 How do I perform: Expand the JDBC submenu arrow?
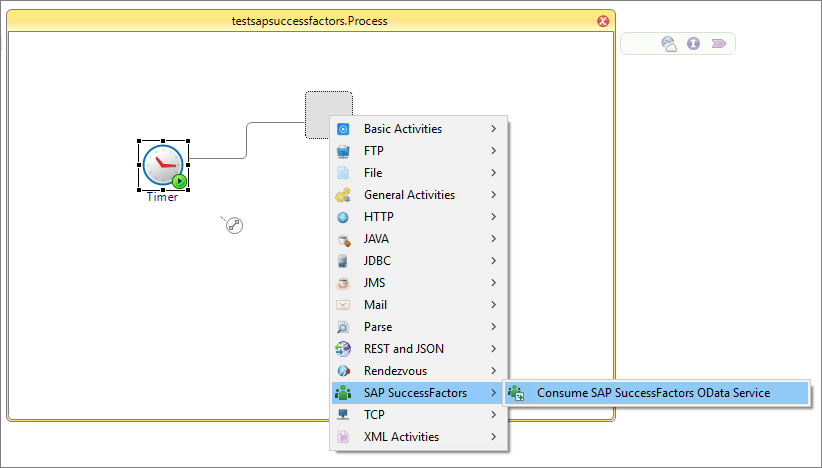(x=493, y=260)
